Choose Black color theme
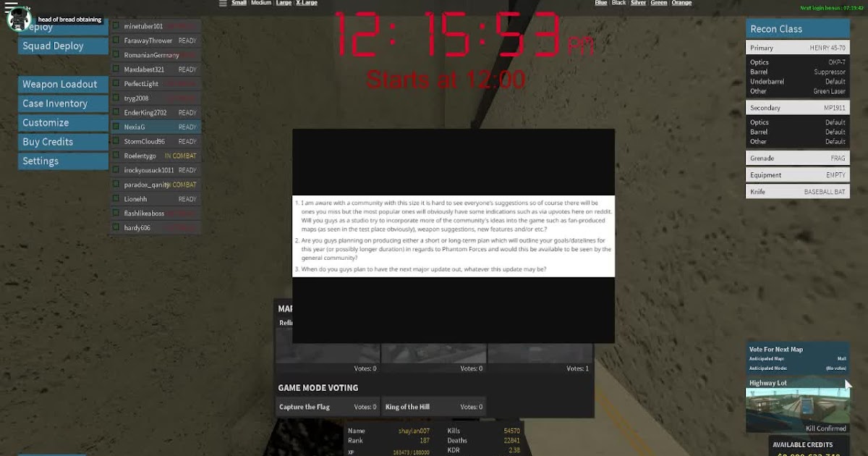The width and height of the screenshot is (868, 456). [x=619, y=3]
